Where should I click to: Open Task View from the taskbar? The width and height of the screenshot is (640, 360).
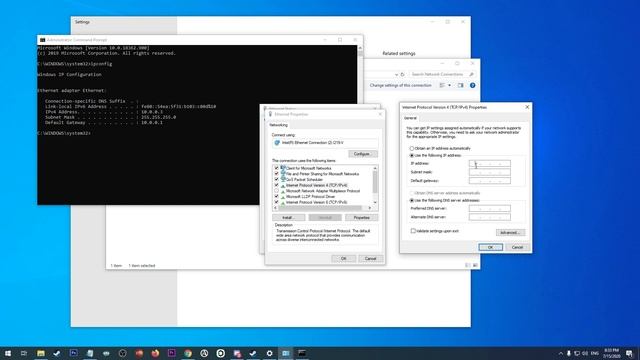(x=24, y=353)
